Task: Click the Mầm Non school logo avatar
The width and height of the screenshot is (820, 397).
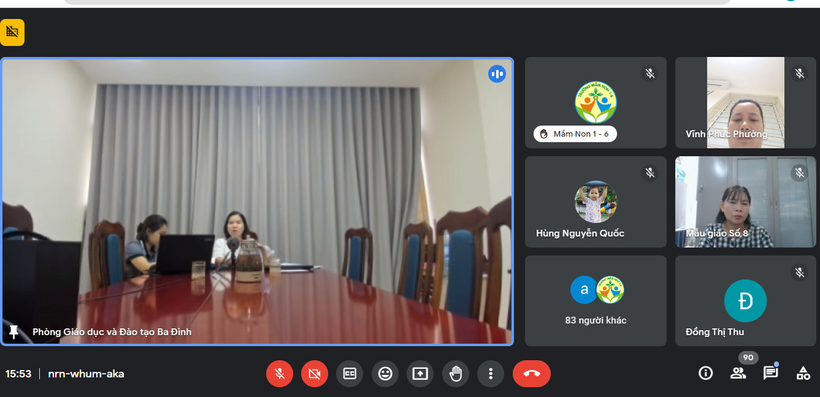Action: tap(596, 102)
